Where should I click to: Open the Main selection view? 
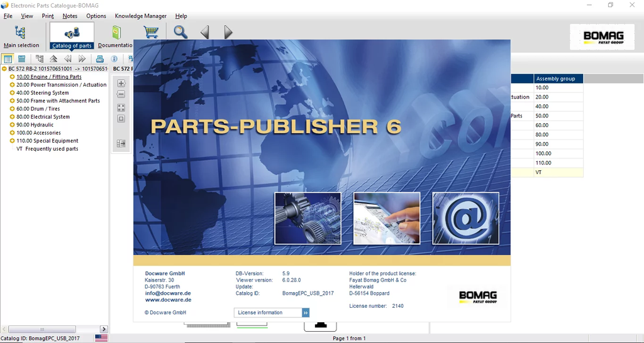(21, 36)
